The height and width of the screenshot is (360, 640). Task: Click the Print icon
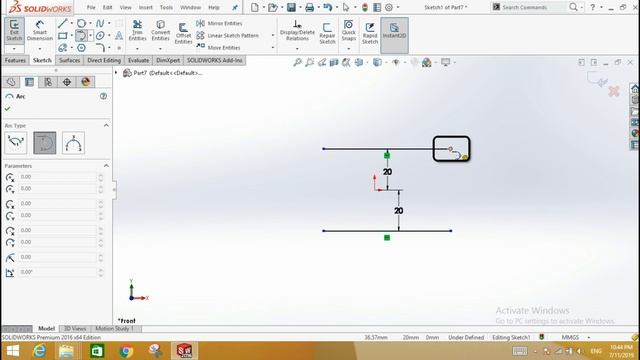click(309, 7)
